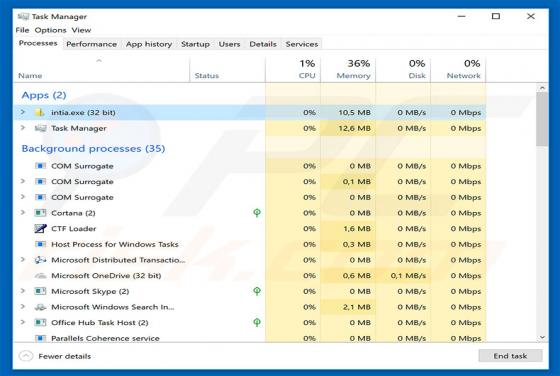Open the Startup tab
The width and height of the screenshot is (560, 376).
pos(195,44)
